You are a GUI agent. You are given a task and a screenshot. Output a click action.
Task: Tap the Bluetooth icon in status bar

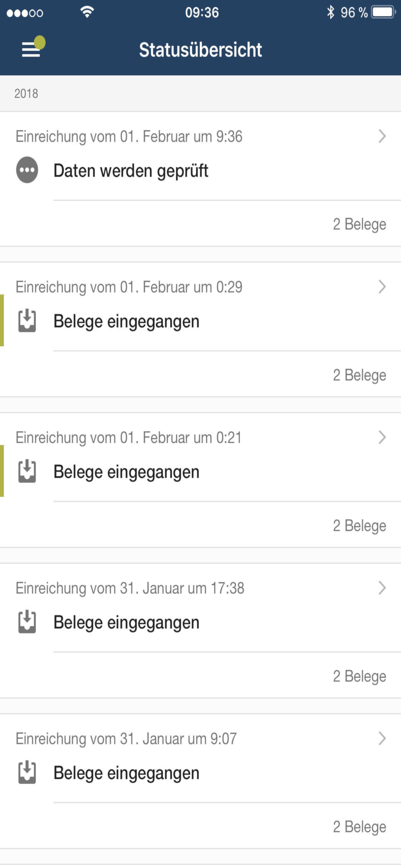[331, 13]
